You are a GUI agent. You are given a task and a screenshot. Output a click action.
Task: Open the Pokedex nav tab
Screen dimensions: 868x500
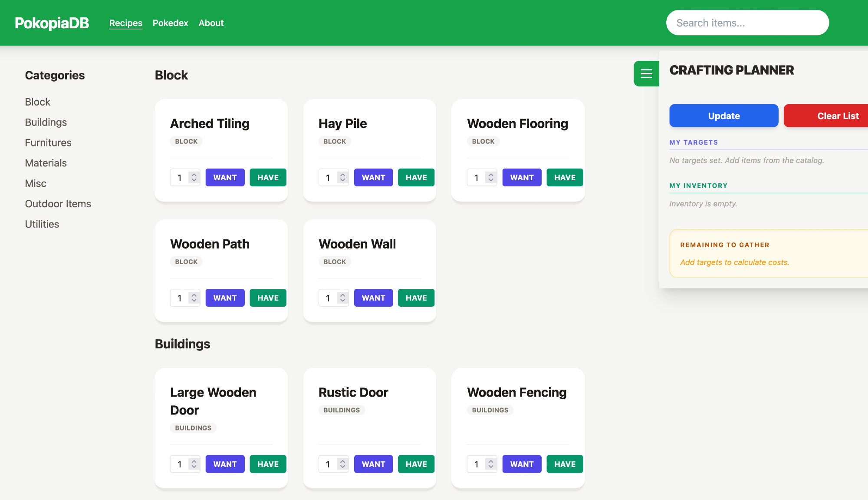tap(170, 23)
